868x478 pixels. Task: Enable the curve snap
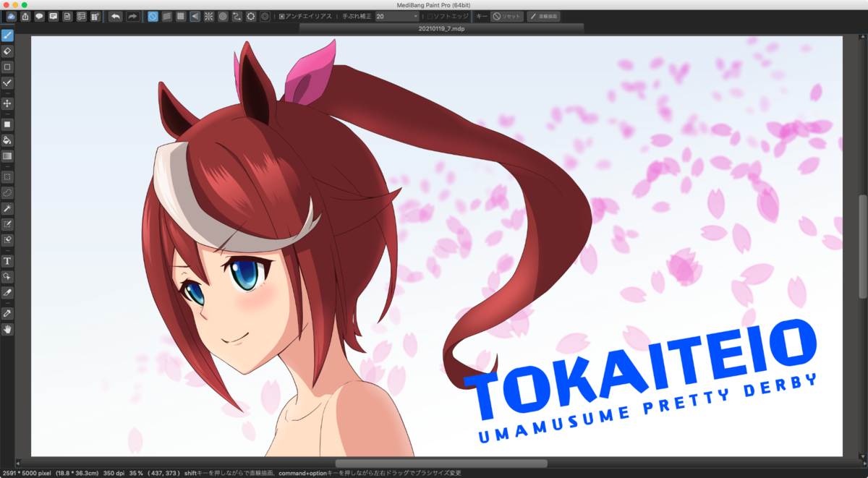click(x=237, y=16)
